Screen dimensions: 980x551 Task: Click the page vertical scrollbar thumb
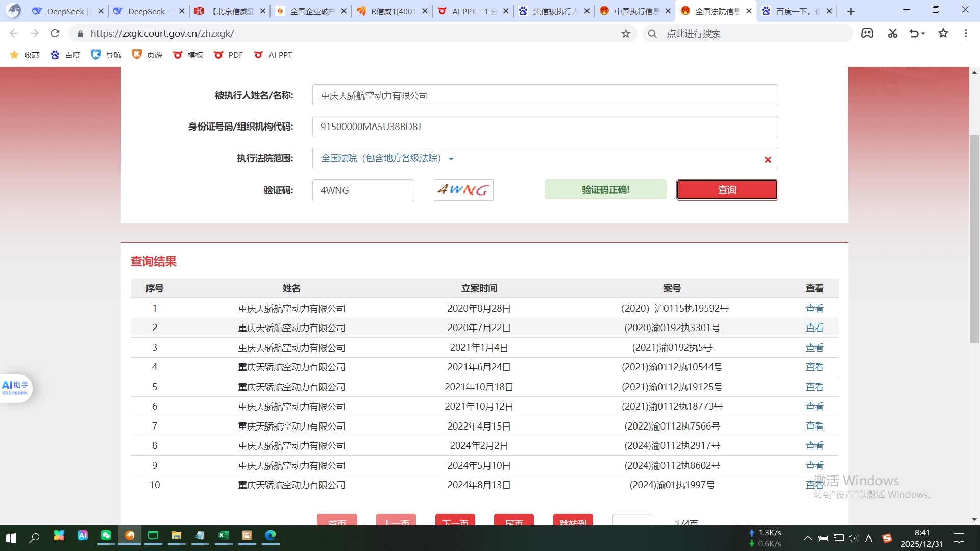click(x=974, y=240)
